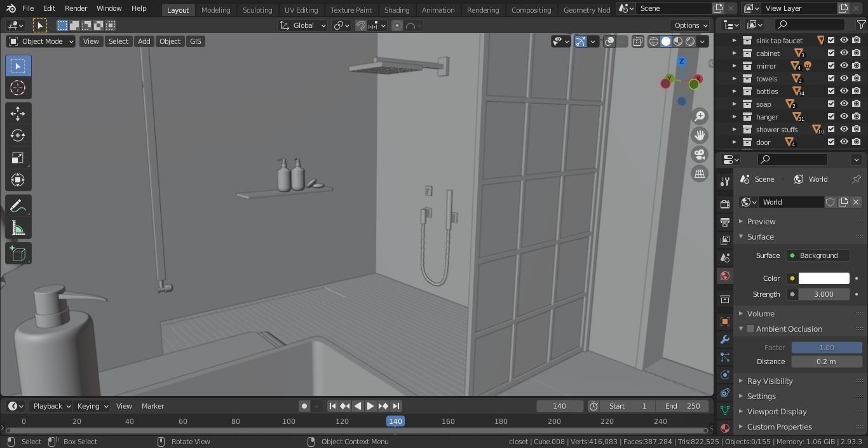Activate the Move tool

(x=18, y=113)
